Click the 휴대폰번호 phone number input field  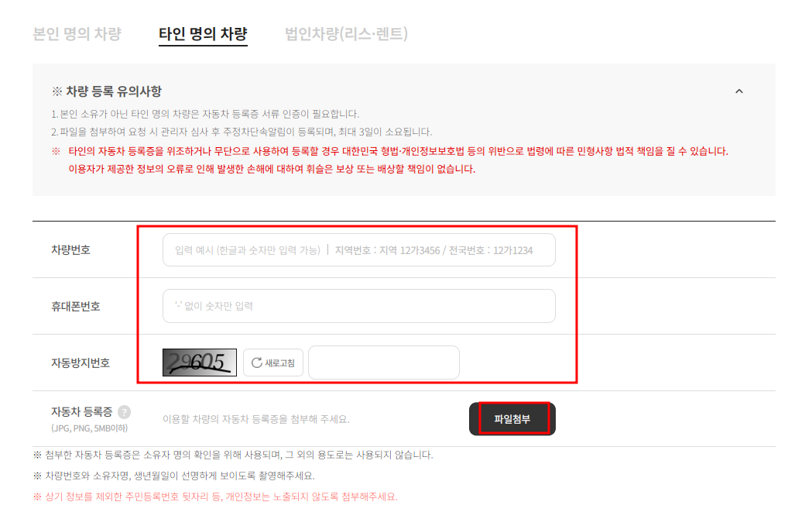coord(358,306)
